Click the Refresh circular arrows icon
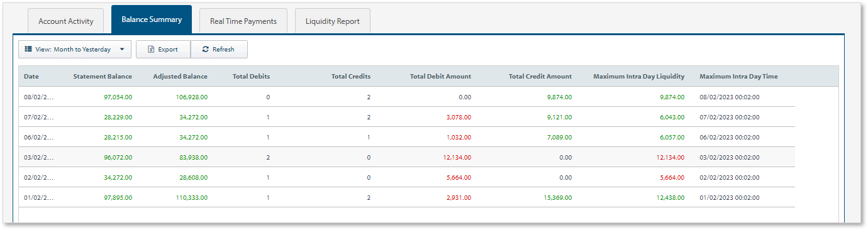This screenshot has width=868, height=230. 206,50
